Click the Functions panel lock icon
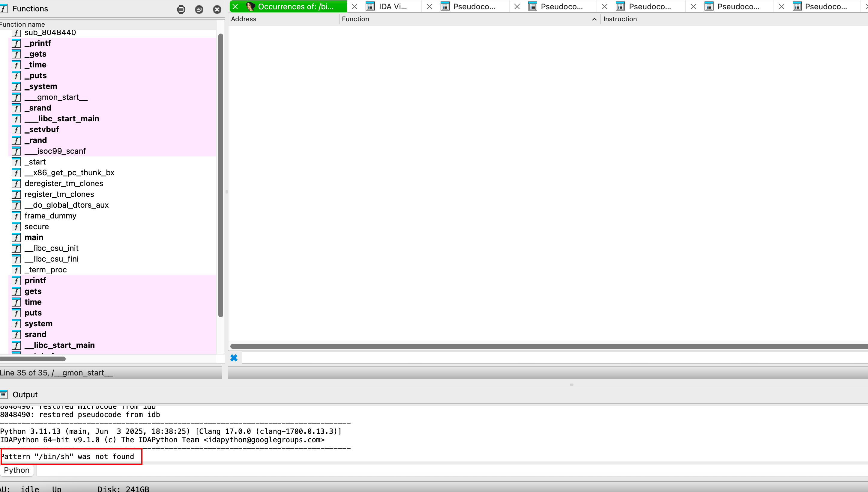The width and height of the screenshot is (868, 492). click(181, 10)
